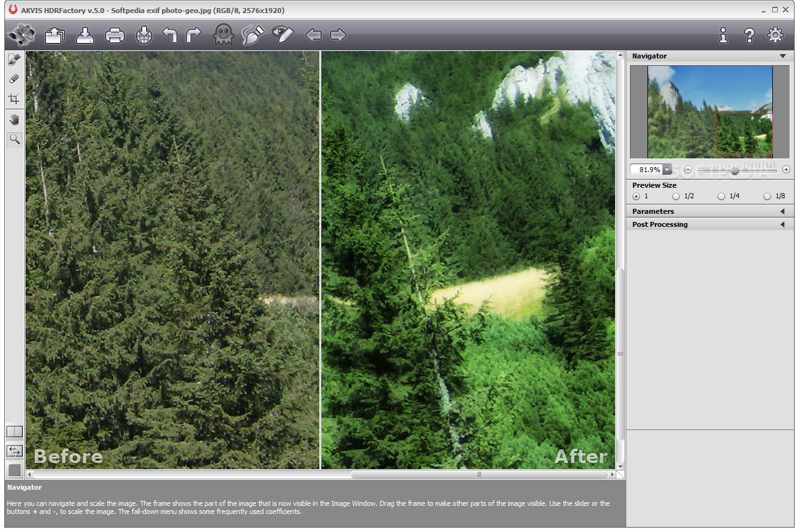Viewport: 799px width, 532px height.
Task: Toggle the eye with pencil icon
Action: 283,35
